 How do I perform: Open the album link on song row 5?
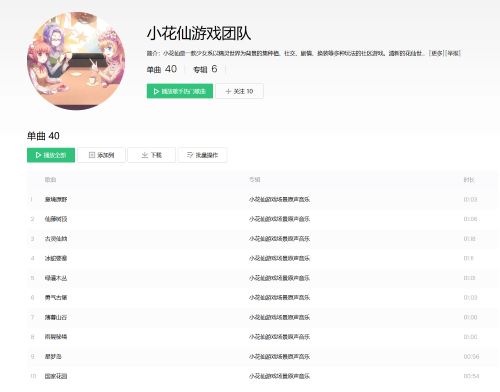click(279, 278)
